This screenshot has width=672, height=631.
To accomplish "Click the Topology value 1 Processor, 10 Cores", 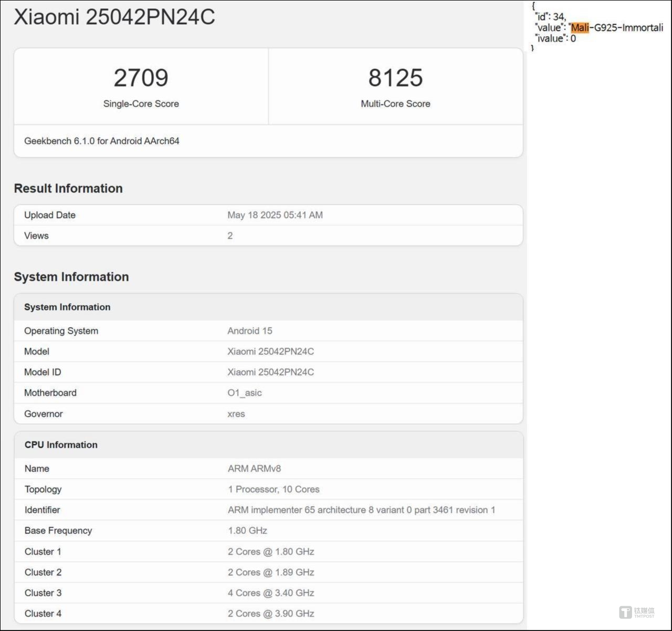I will click(x=274, y=489).
